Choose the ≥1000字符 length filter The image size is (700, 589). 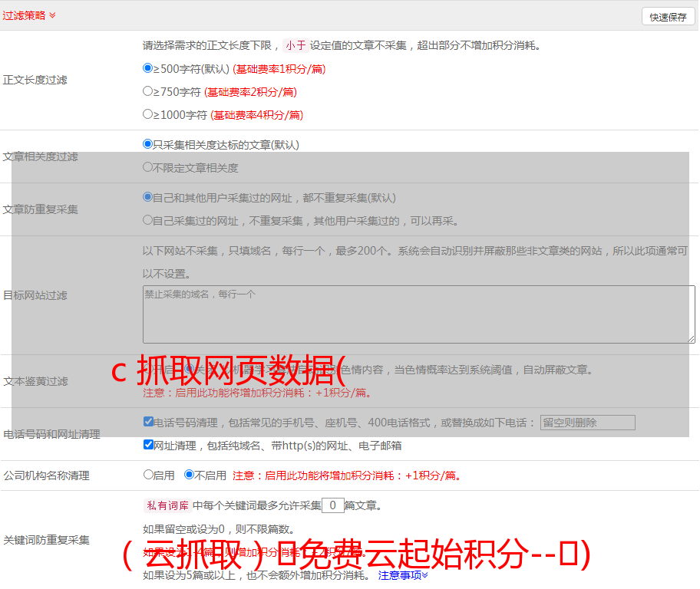pos(148,114)
